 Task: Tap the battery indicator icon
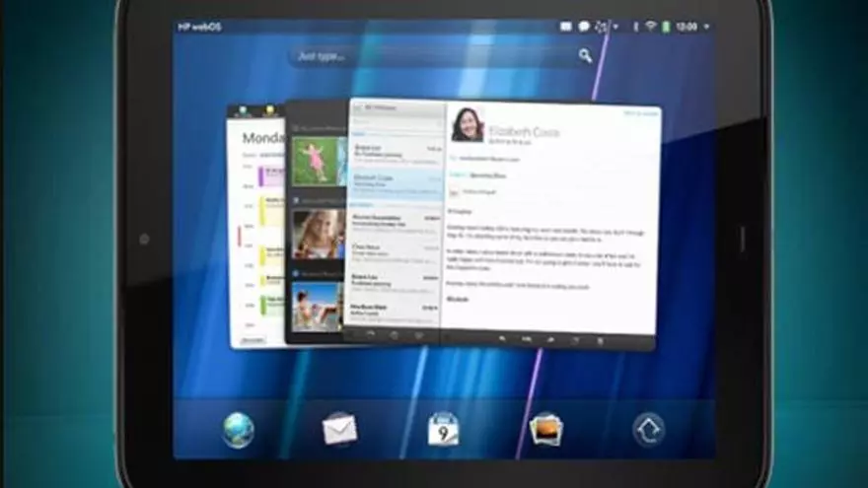click(667, 27)
